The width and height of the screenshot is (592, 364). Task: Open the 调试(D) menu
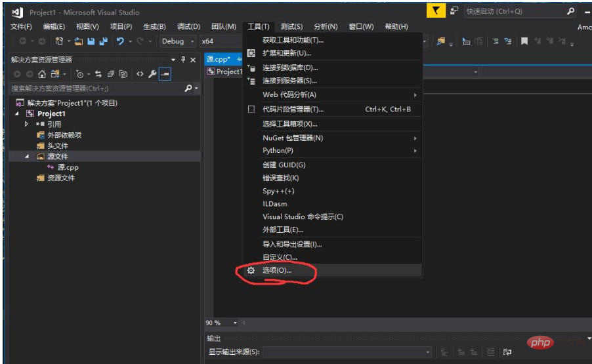189,26
